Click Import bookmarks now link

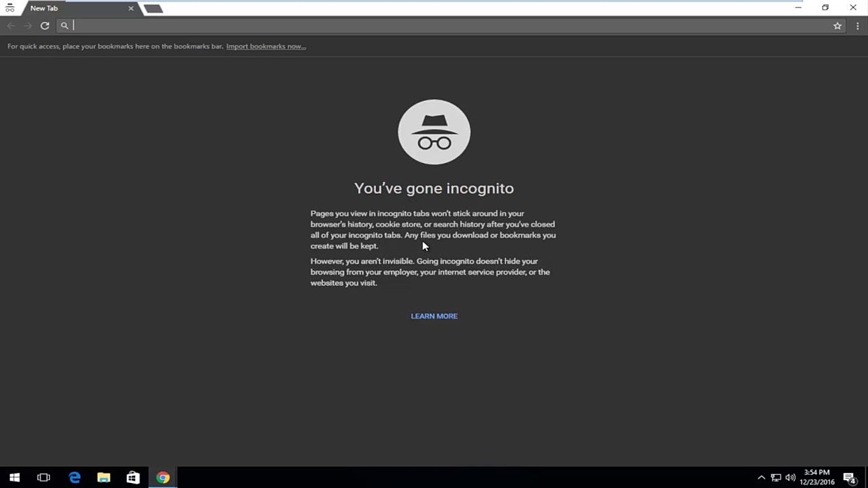tap(266, 46)
